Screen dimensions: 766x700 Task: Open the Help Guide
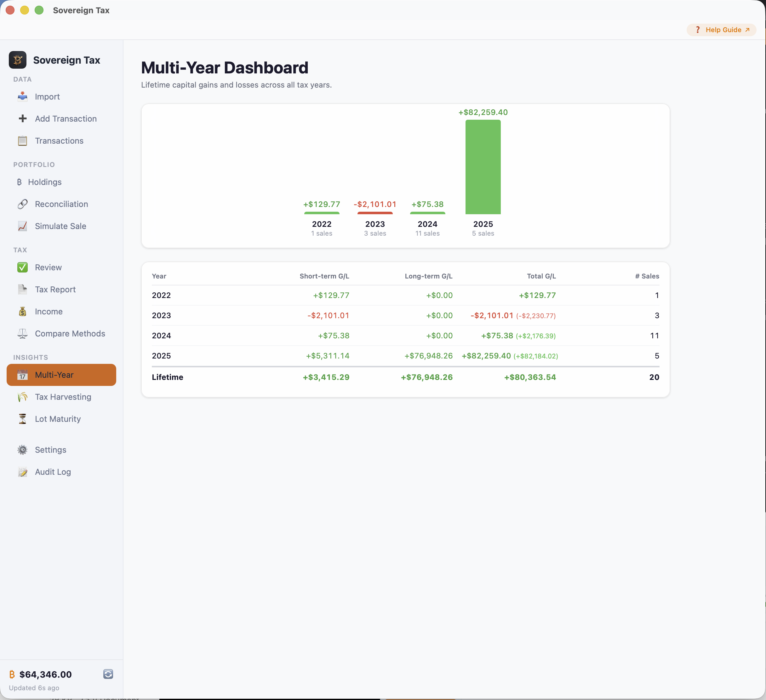721,30
